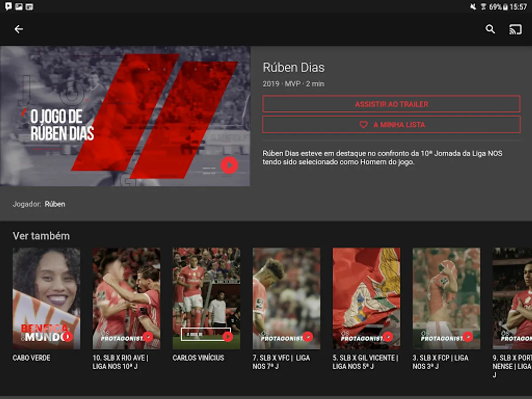This screenshot has height=399, width=532.
Task: Add to A Minha Lista
Action: [x=391, y=125]
